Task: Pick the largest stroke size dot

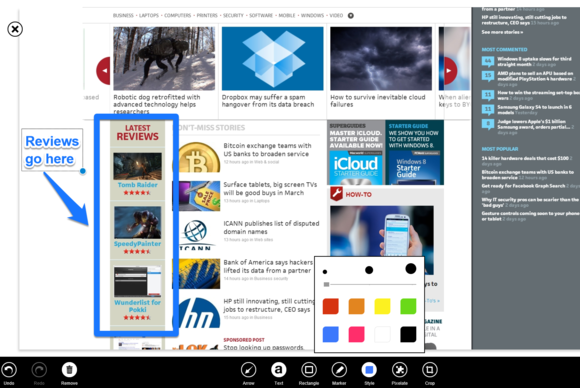Action: [x=411, y=269]
